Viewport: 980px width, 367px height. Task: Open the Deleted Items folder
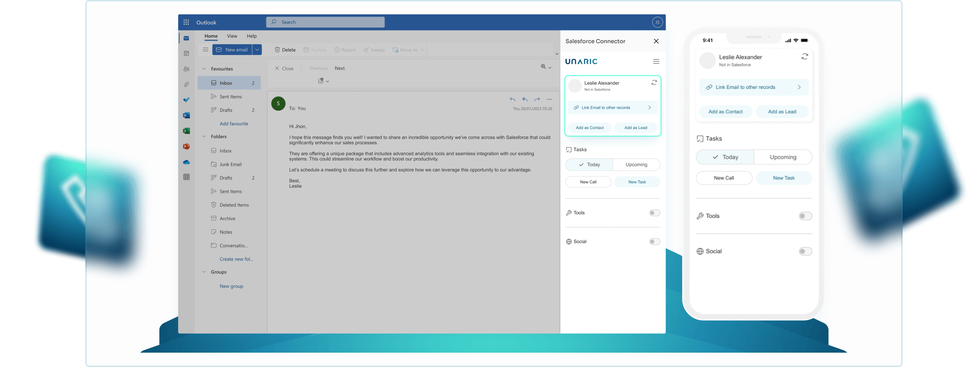tap(234, 205)
